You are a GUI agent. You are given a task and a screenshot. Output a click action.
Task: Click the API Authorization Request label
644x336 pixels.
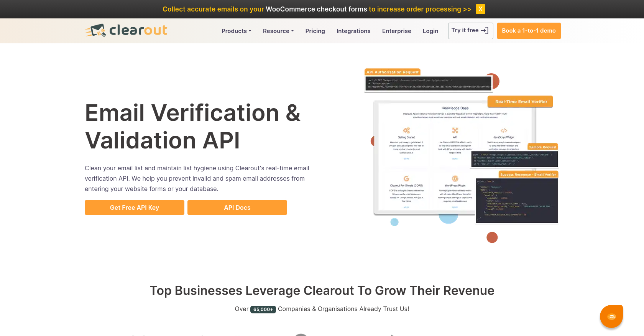393,72
